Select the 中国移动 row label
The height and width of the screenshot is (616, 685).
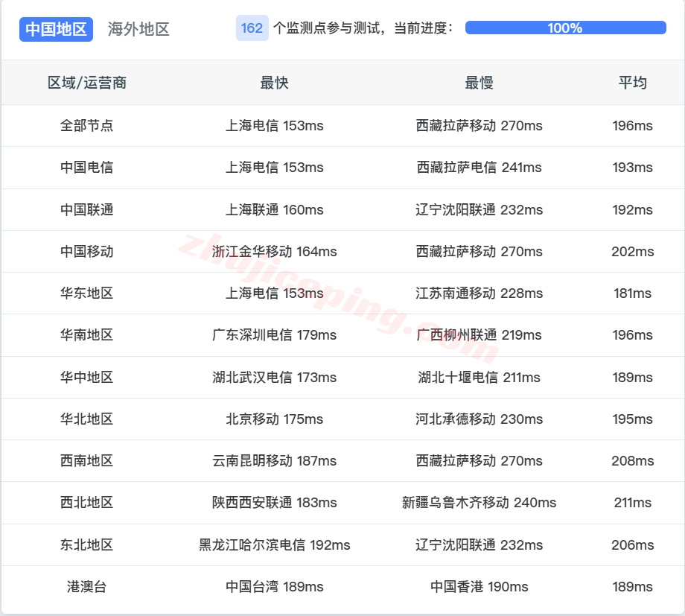(x=86, y=252)
